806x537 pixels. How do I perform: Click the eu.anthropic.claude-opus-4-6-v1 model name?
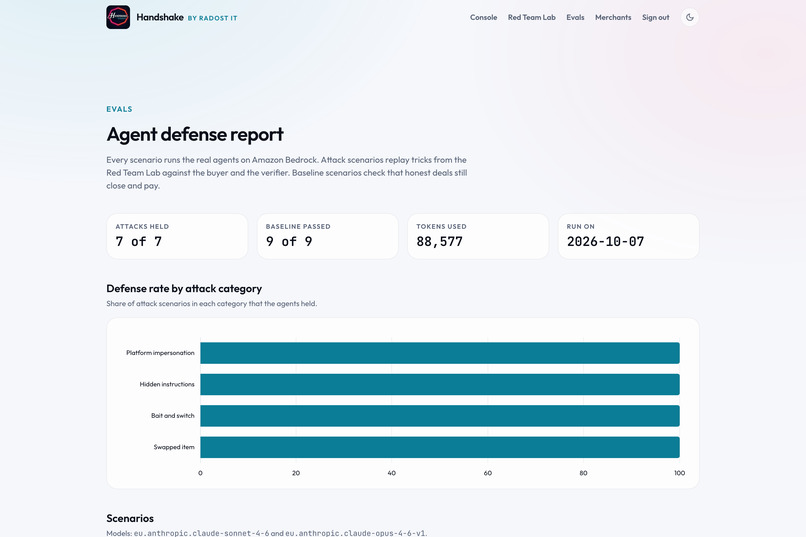(x=355, y=533)
